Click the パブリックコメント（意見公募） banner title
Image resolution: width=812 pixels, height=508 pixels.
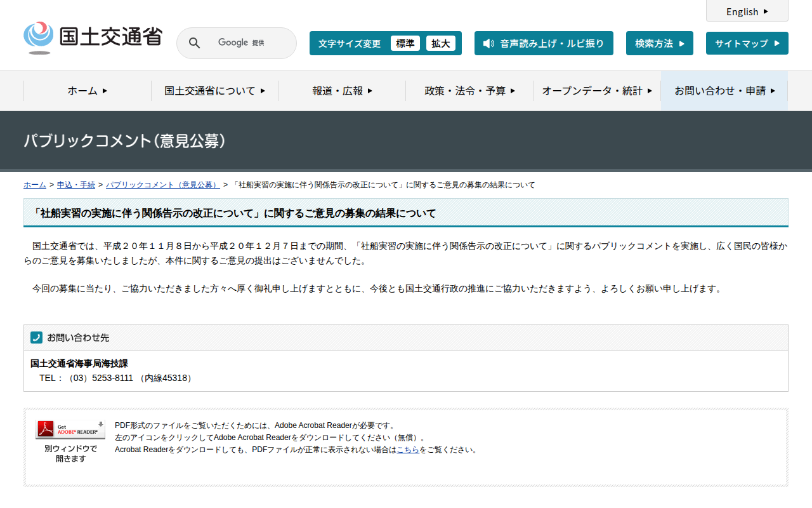tap(125, 141)
